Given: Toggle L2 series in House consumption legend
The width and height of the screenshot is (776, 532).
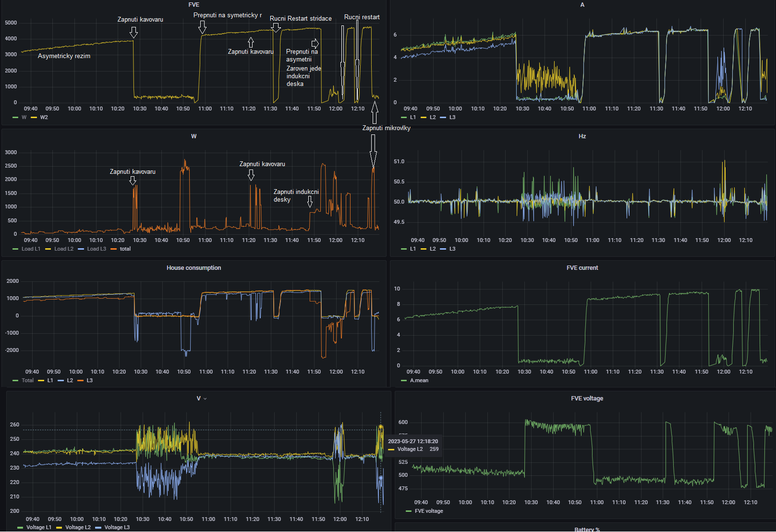Looking at the screenshot, I should tap(70, 380).
